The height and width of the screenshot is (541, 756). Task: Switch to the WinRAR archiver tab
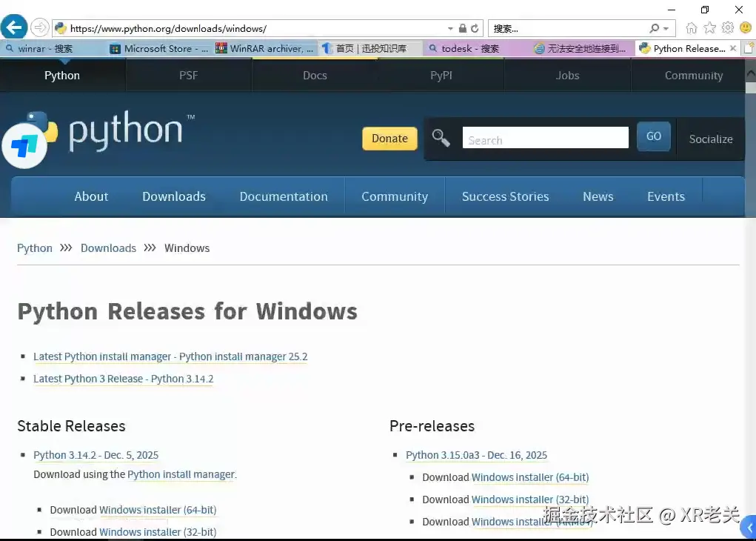[x=264, y=48]
